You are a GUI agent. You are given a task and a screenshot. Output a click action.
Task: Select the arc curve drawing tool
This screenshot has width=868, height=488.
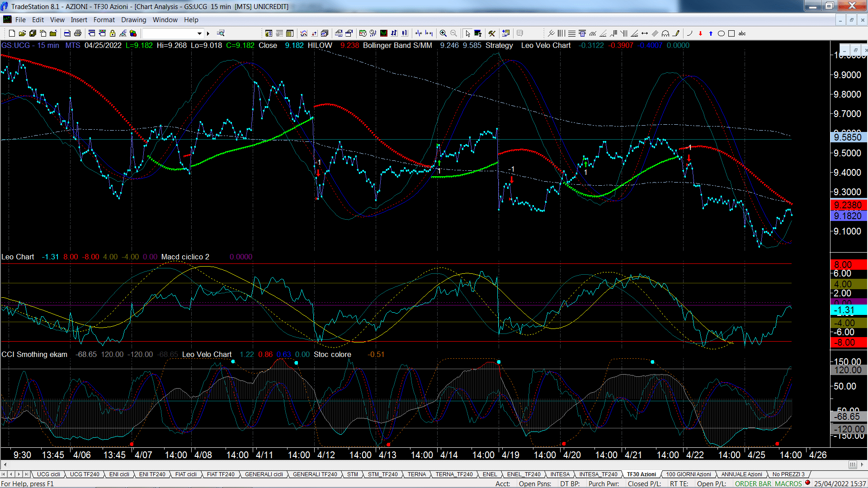(x=690, y=33)
